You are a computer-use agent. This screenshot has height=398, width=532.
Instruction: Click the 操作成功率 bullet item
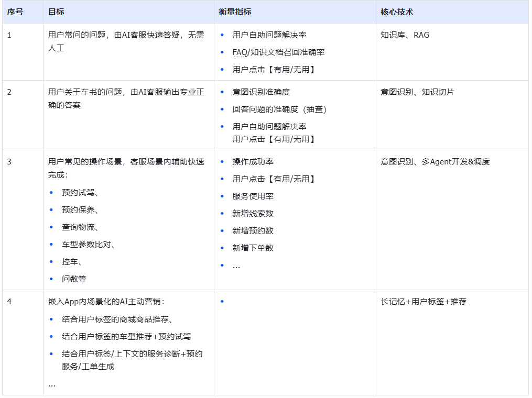253,162
